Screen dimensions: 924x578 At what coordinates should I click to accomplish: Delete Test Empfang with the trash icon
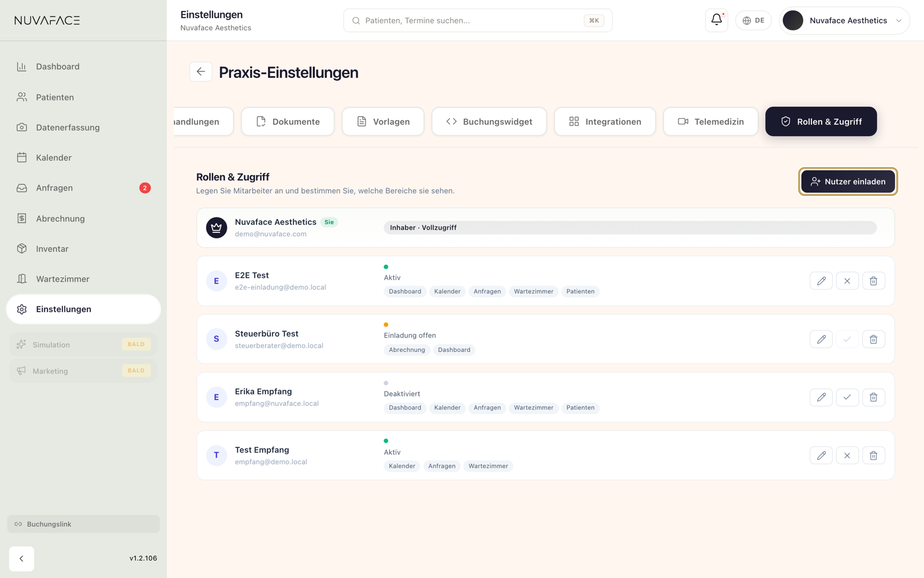(873, 455)
